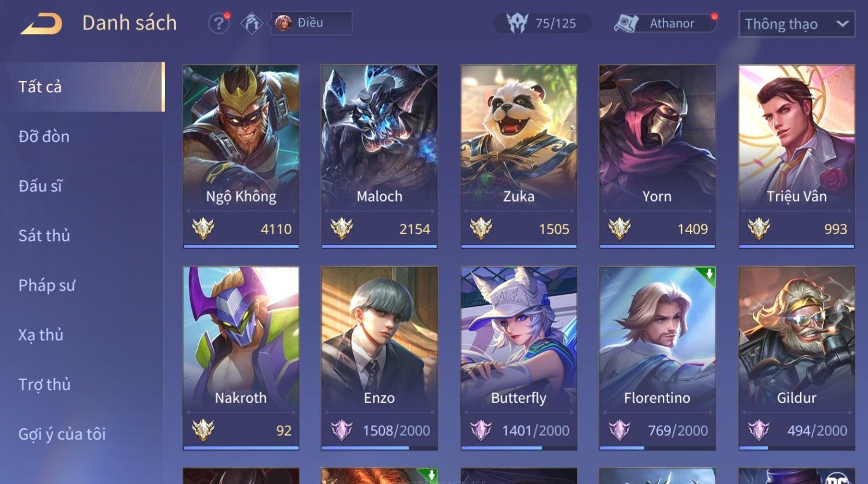
Task: Open the question mark help icon
Action: point(218,24)
